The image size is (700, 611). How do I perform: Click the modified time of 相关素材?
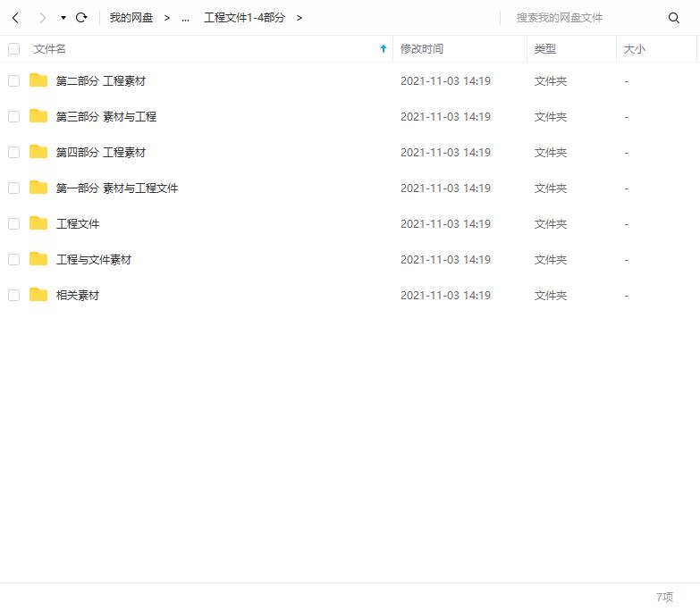coord(445,295)
